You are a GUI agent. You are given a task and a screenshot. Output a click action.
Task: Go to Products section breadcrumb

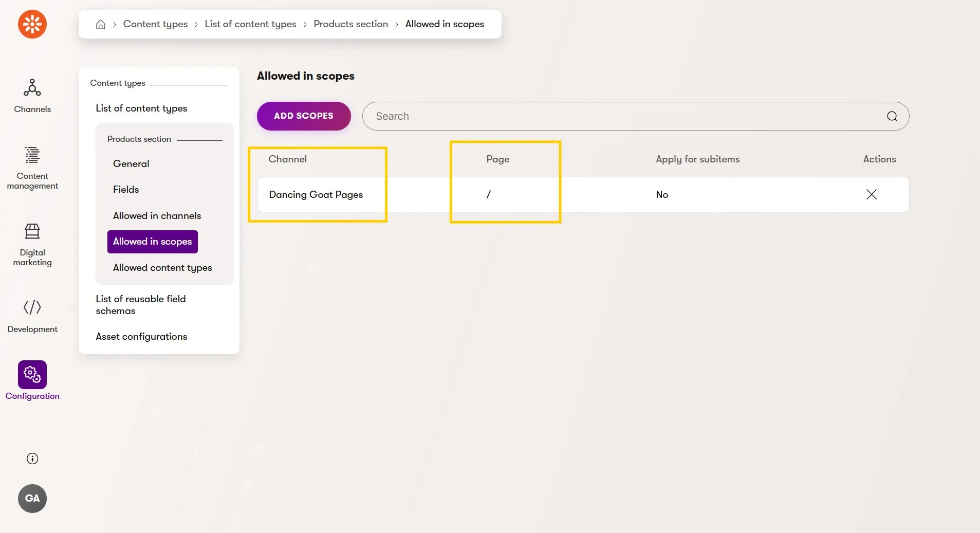tap(351, 24)
